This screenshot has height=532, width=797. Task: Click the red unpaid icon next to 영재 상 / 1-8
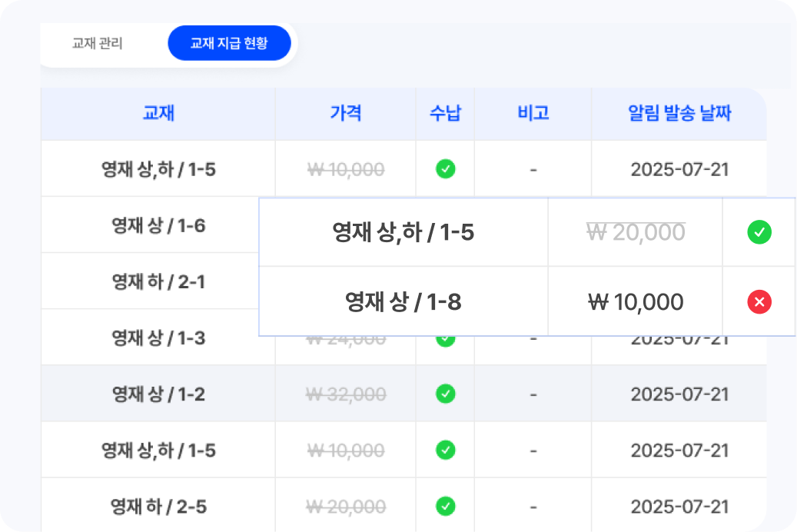759,301
